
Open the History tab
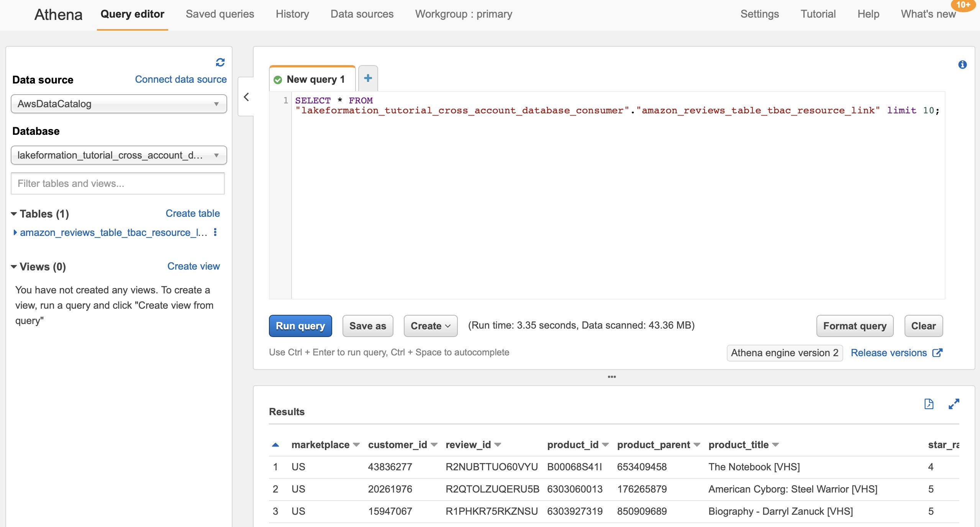point(292,14)
